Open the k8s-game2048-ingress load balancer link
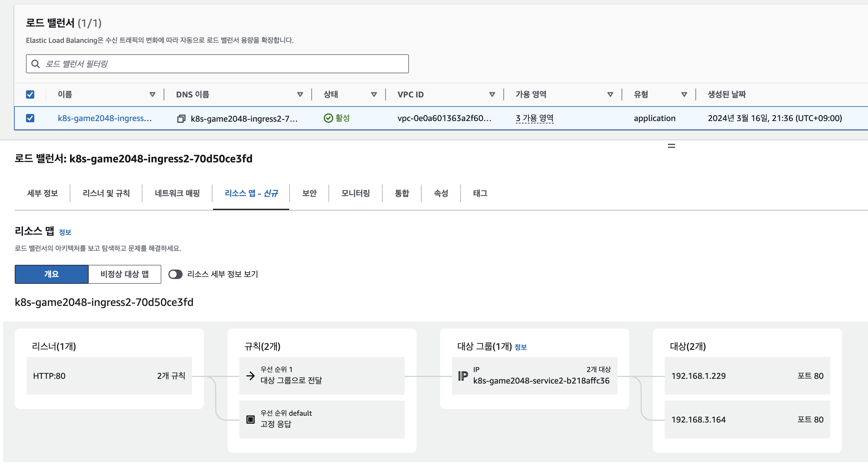The height and width of the screenshot is (473, 868). tap(105, 118)
